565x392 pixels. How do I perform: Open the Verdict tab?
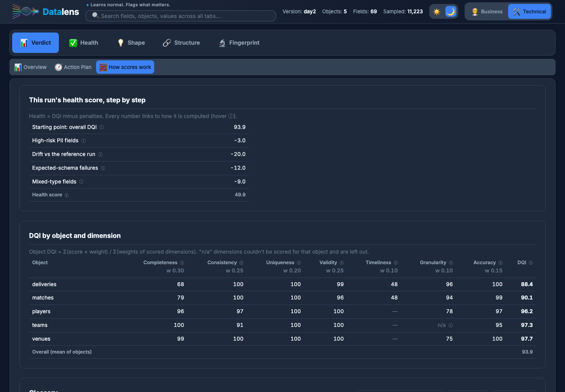click(x=35, y=43)
